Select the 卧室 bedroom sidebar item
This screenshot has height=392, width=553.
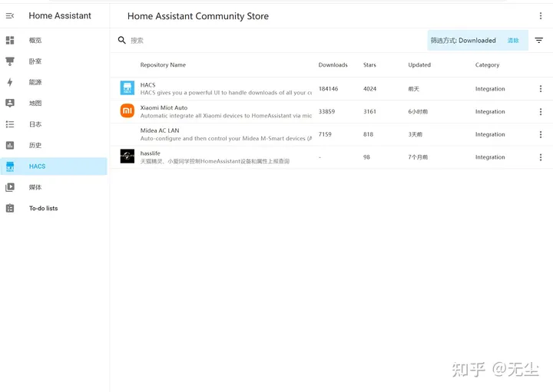click(35, 61)
